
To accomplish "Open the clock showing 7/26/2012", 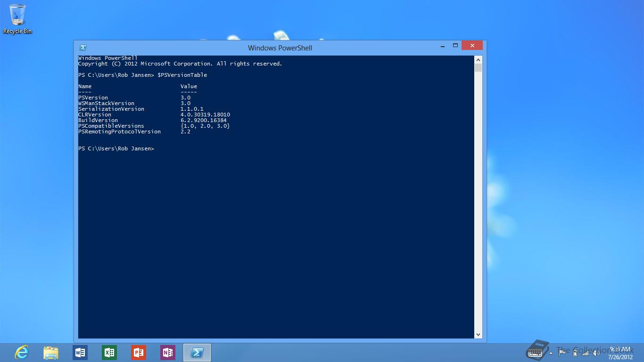I will click(620, 353).
